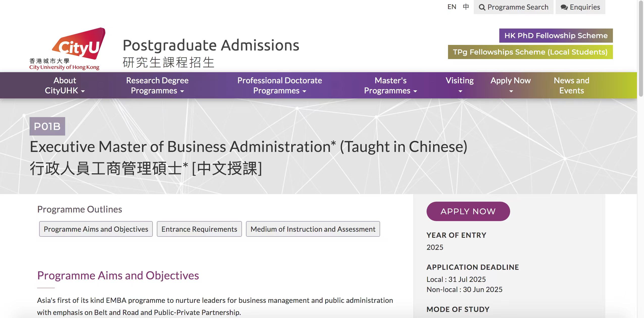Switch language to Chinese (中)
Image resolution: width=644 pixels, height=318 pixels.
(x=466, y=7)
